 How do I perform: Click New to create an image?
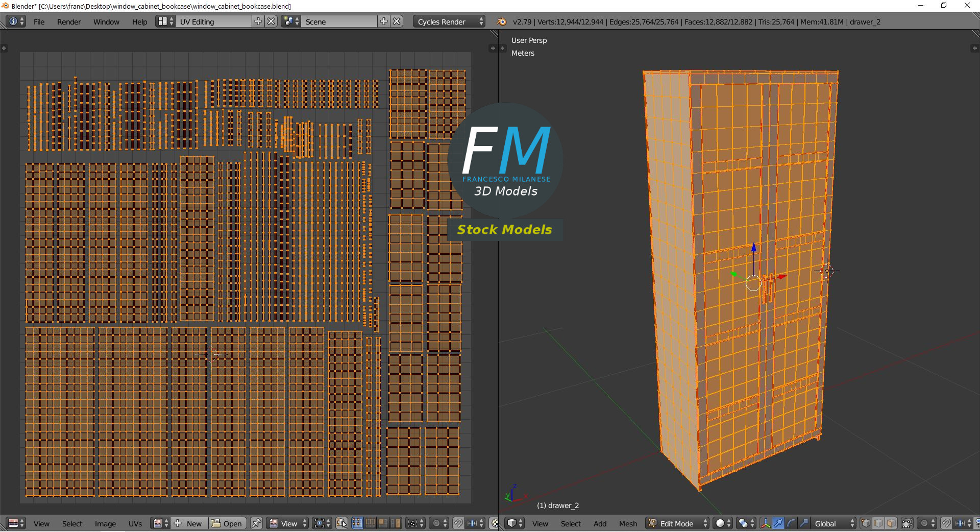189,523
